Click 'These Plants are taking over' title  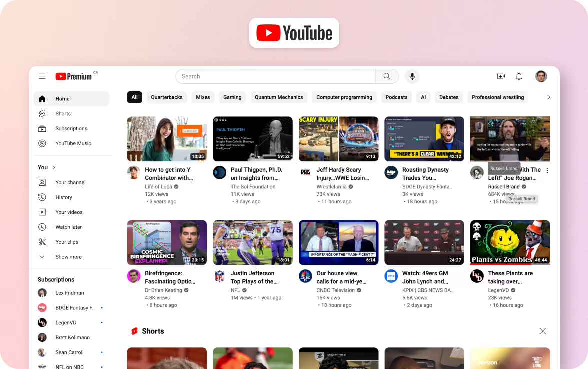510,277
